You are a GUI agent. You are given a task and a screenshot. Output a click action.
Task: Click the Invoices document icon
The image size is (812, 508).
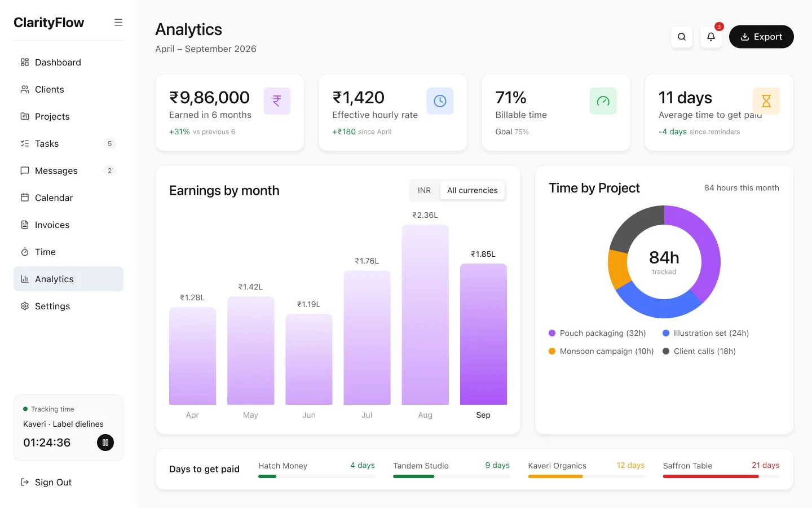point(25,225)
